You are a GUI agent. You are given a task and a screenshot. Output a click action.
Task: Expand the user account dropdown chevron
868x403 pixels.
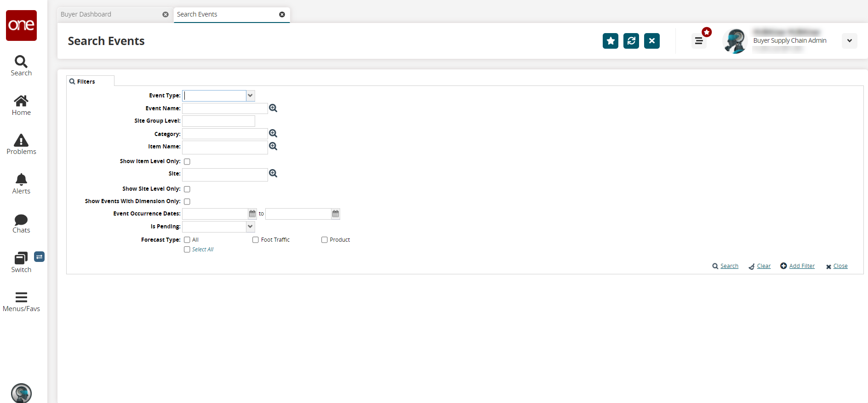850,40
